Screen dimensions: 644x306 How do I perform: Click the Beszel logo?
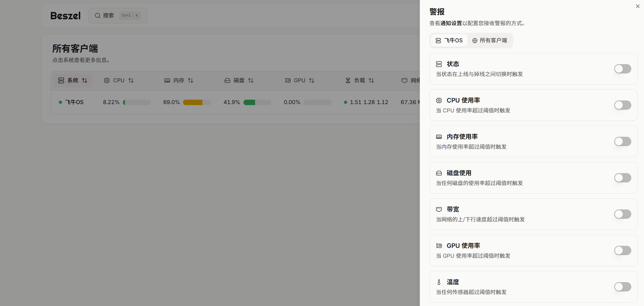coord(65,16)
